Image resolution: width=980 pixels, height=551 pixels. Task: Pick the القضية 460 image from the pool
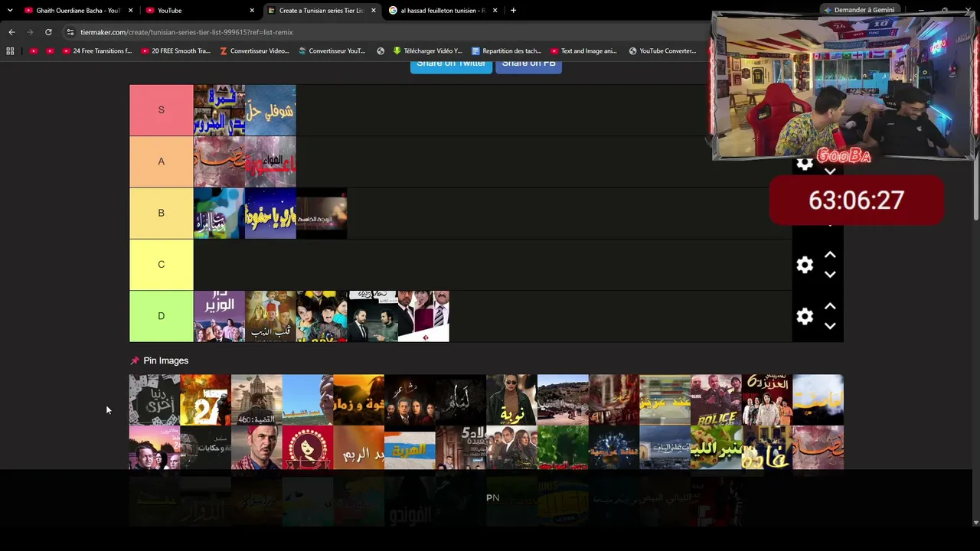click(x=256, y=399)
